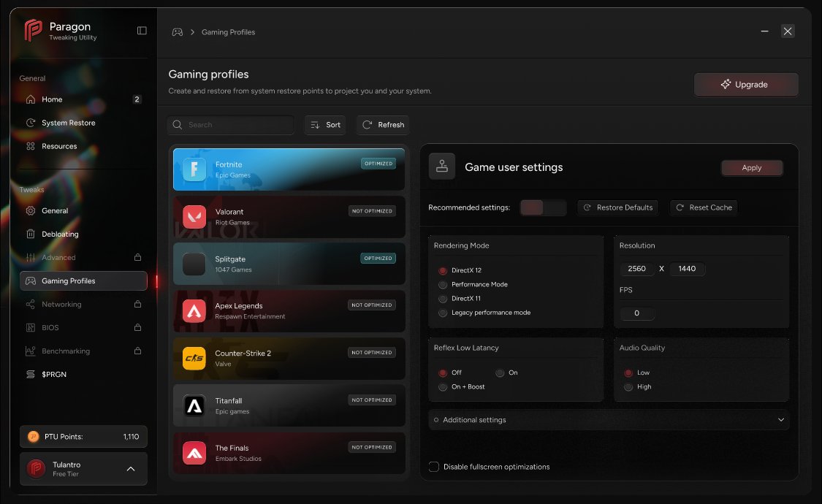This screenshot has height=504, width=822.
Task: Click The Finals game icon
Action: point(194,453)
